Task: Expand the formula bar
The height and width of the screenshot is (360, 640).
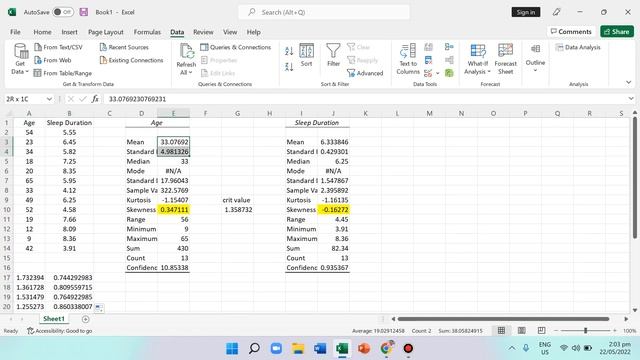Action: click(x=631, y=99)
